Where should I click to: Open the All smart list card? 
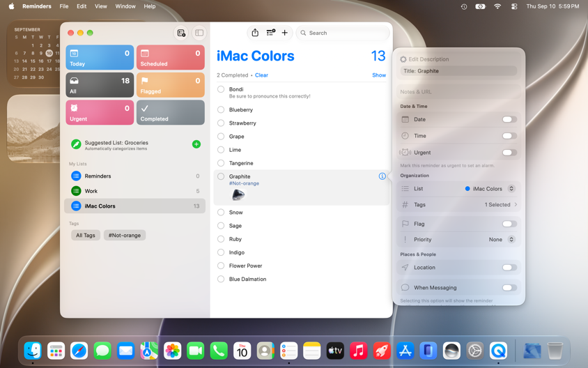[100, 85]
